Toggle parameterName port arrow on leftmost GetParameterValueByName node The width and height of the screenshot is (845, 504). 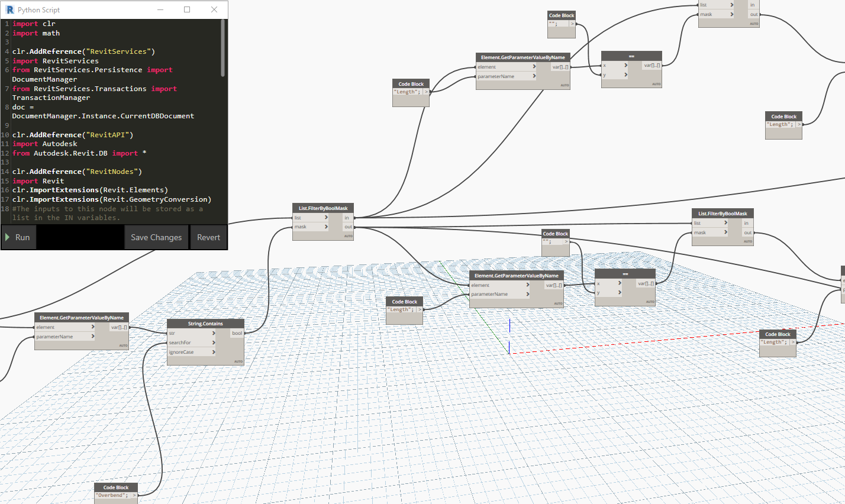[92, 337]
